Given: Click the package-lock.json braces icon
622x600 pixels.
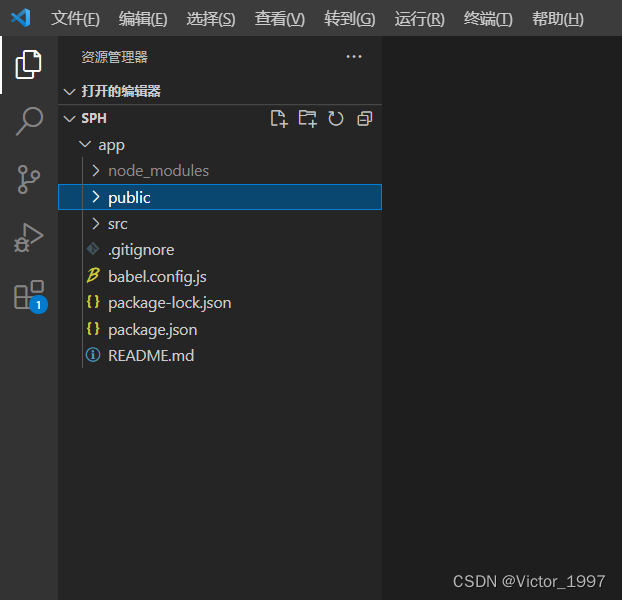Looking at the screenshot, I should tap(93, 302).
